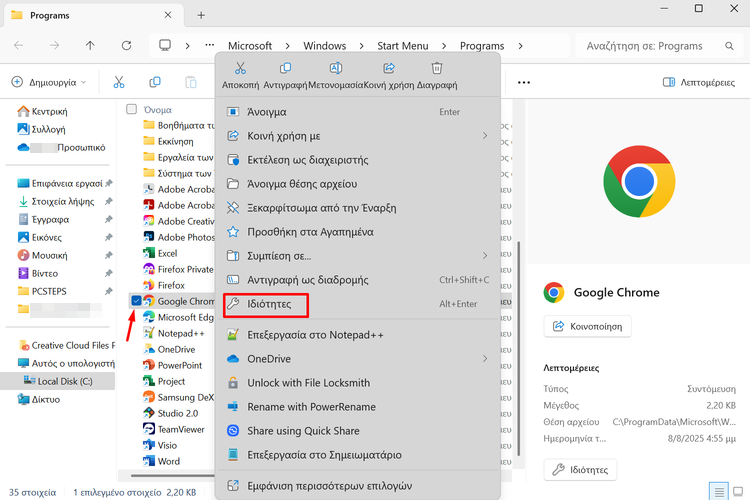Screen dimensions: 750x500
Task: Choose Rename with PowerRename
Action: (358, 407)
